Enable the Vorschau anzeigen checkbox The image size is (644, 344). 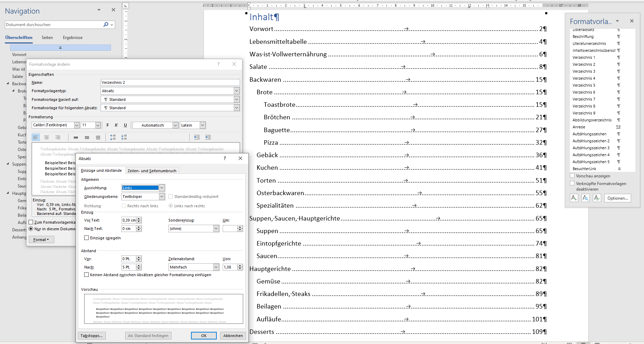(572, 176)
